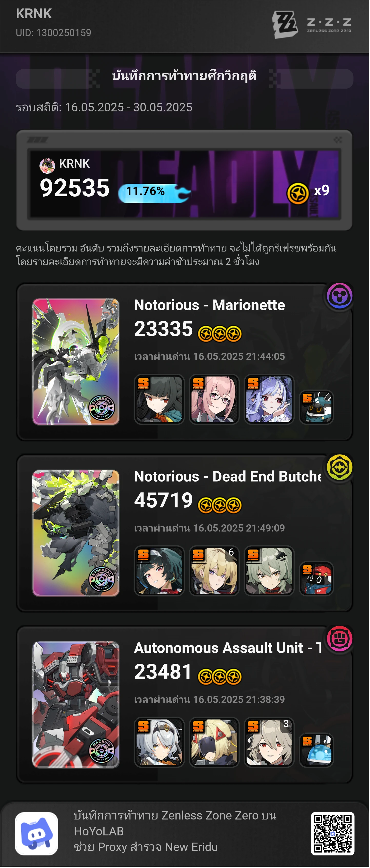Screen dimensions: 370x868
Task: Click the QR code at the bottom
Action: [333, 834]
